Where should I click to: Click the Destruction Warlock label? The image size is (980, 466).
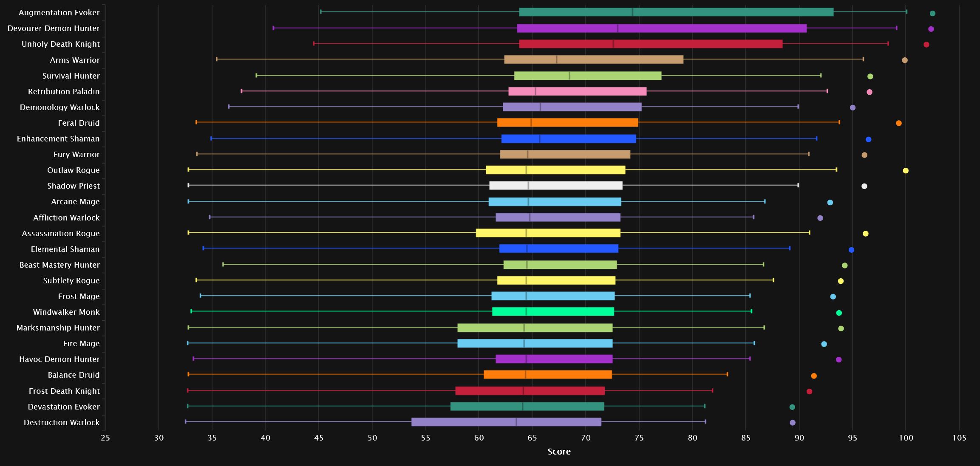point(62,423)
